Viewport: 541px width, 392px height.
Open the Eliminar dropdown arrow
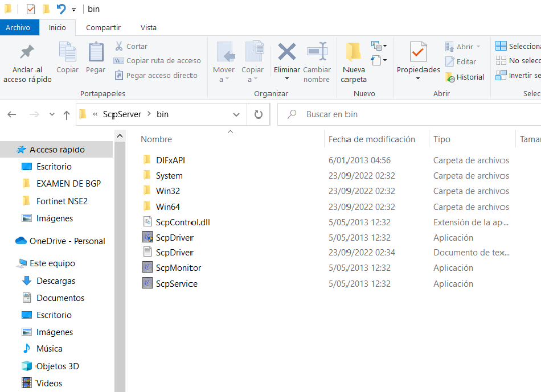(287, 79)
